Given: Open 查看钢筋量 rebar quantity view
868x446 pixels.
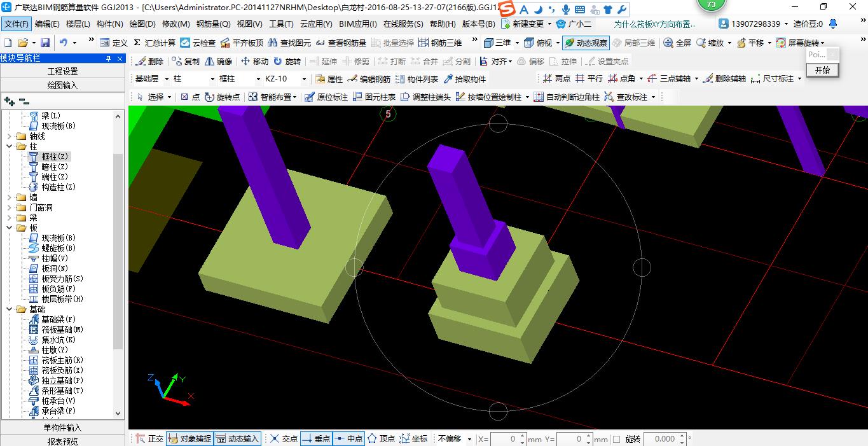Looking at the screenshot, I should coord(341,43).
